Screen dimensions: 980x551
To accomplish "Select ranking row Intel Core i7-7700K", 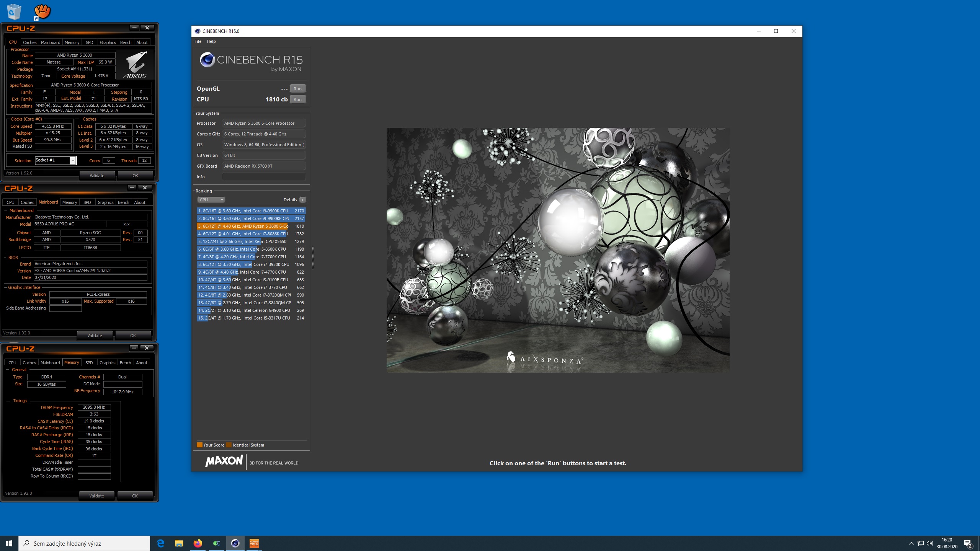I will click(x=251, y=257).
